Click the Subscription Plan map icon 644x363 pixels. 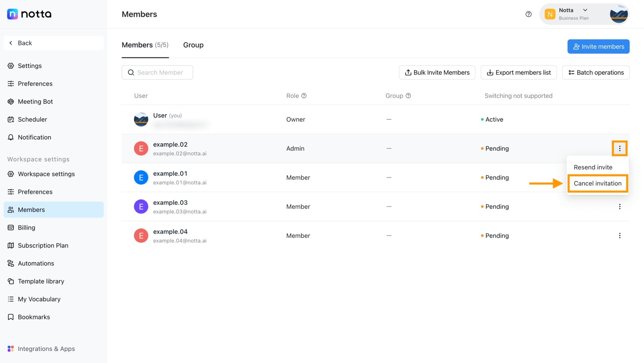(11, 245)
